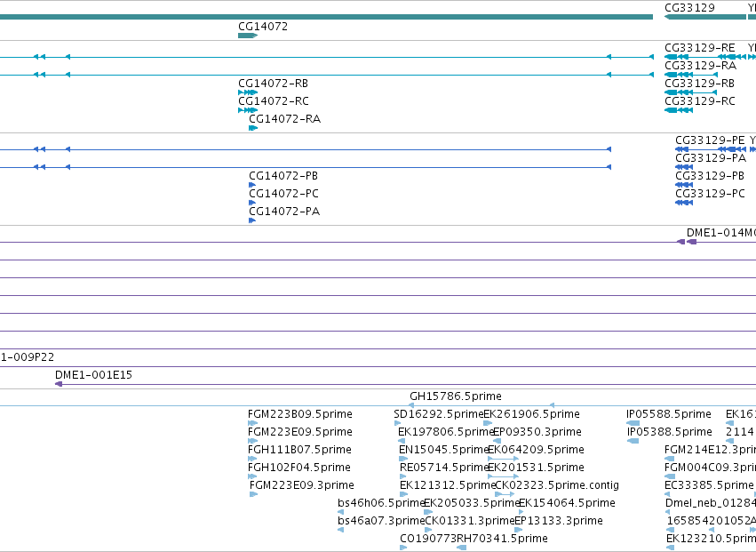Select protein CG14072-PC
Image resolution: width=756 pixels, height=552 pixels.
pos(283,194)
